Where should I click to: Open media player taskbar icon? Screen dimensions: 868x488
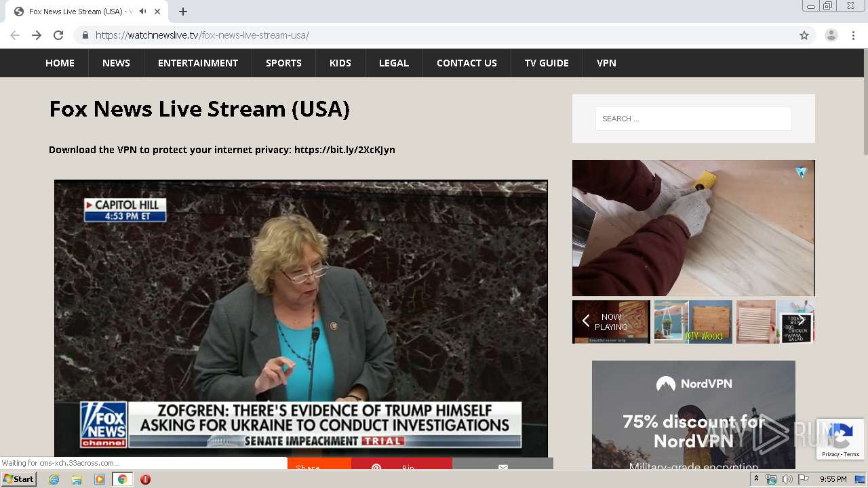100,479
